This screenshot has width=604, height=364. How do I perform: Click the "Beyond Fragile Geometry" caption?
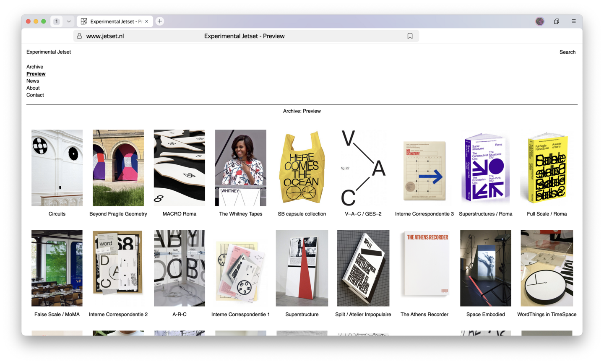(x=118, y=214)
